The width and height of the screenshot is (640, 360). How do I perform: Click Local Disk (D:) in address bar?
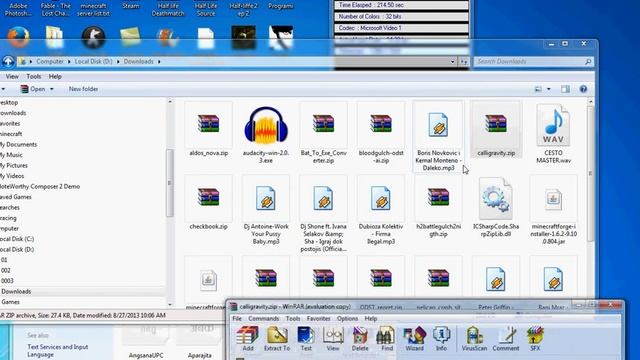coord(93,62)
